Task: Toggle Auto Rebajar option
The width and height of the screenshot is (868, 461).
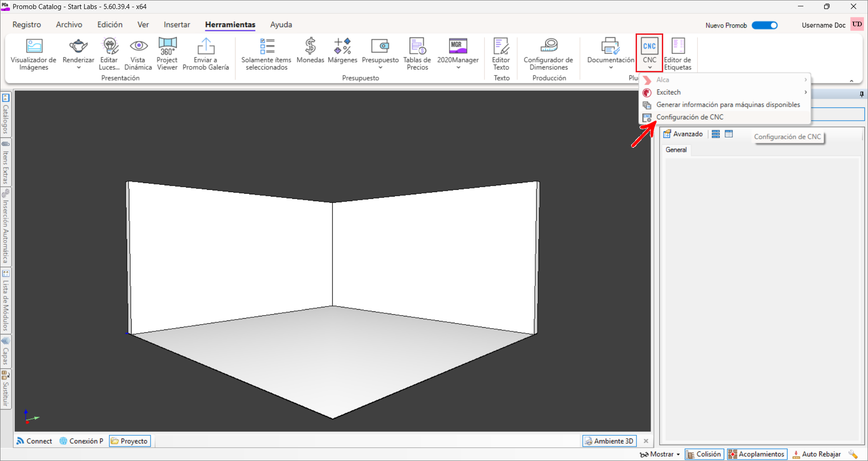Action: (x=817, y=454)
